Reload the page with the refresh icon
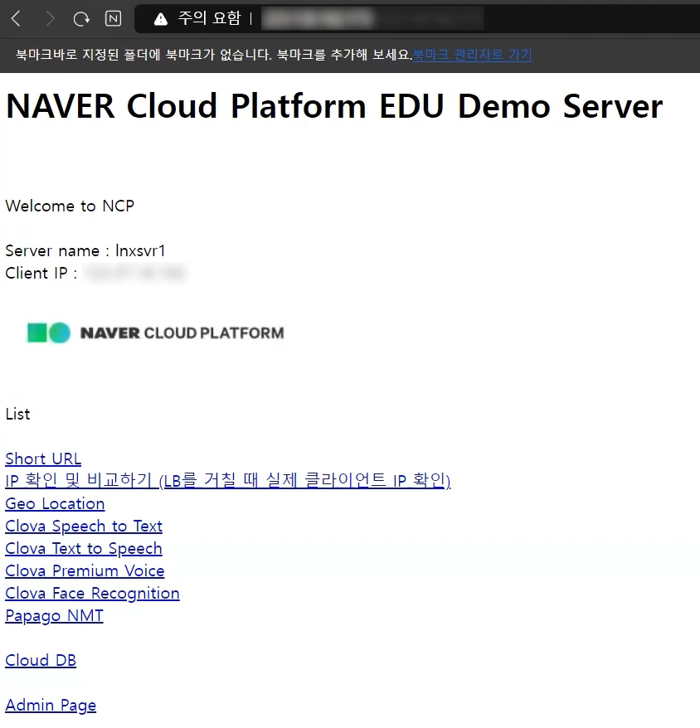The width and height of the screenshot is (700, 728). (x=81, y=19)
